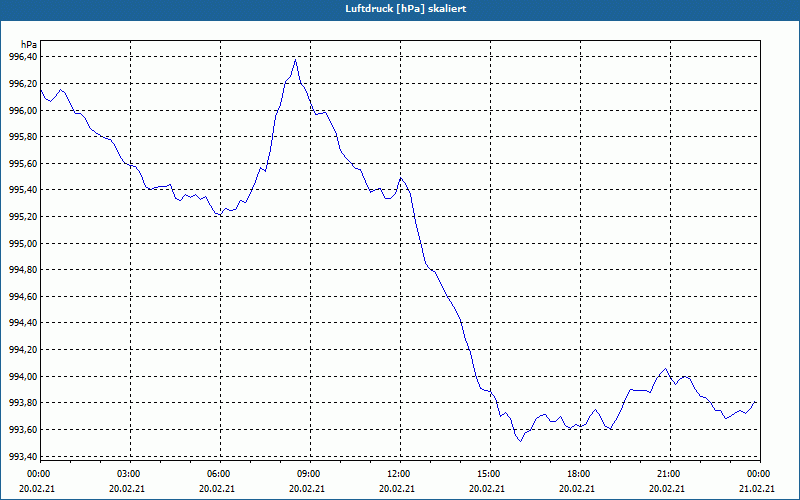Click the 993,60 y-axis label
Image resolution: width=800 pixels, height=500 pixels.
[x=23, y=430]
